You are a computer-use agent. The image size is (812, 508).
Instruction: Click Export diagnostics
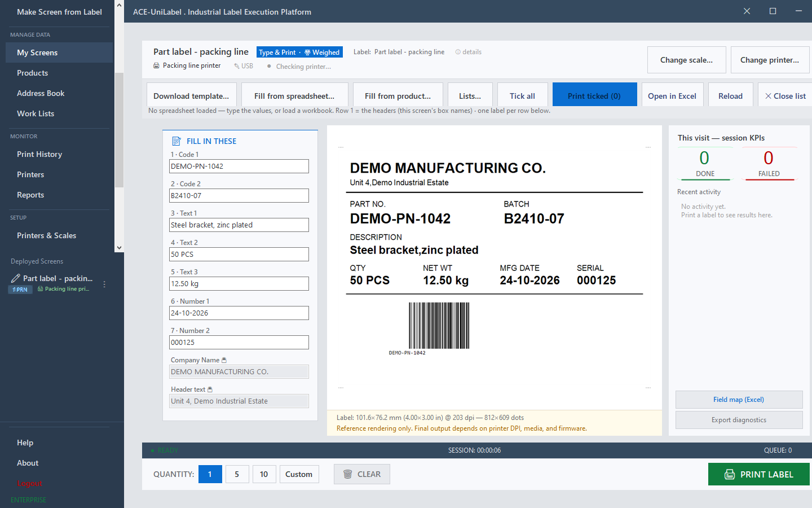pos(739,420)
